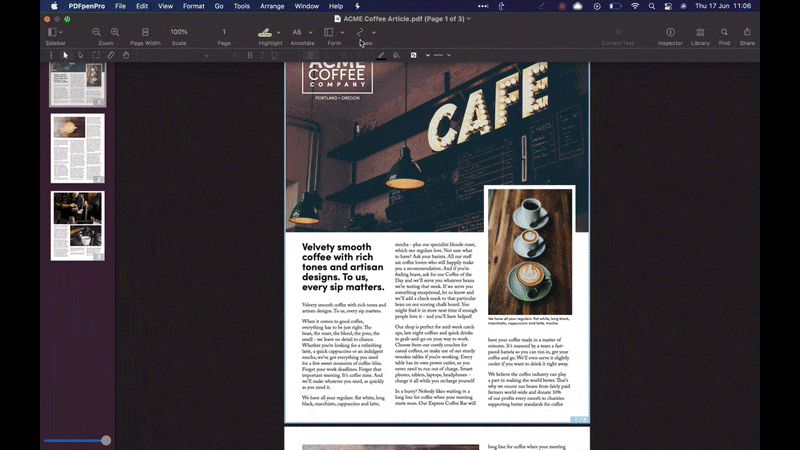Fit document to Page Width
The height and width of the screenshot is (450, 800).
145,32
